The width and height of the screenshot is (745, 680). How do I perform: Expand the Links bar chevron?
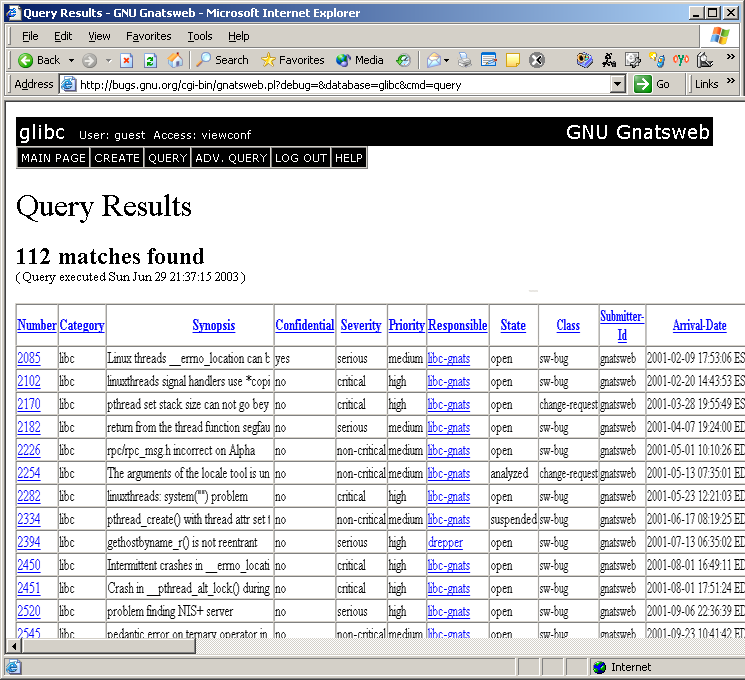pos(731,81)
